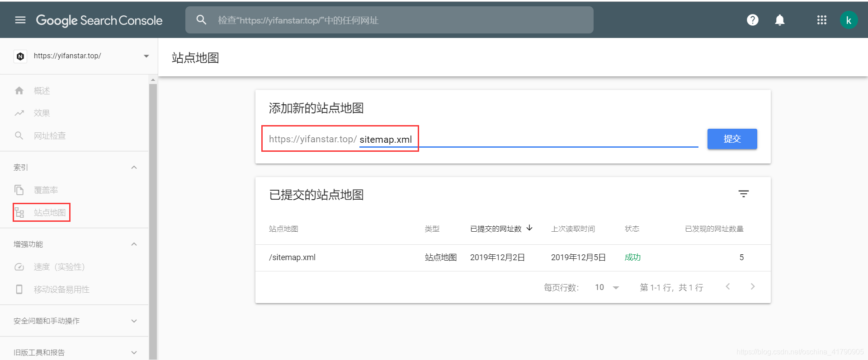Open the property selector dropdown
This screenshot has height=360, width=868.
(146, 56)
